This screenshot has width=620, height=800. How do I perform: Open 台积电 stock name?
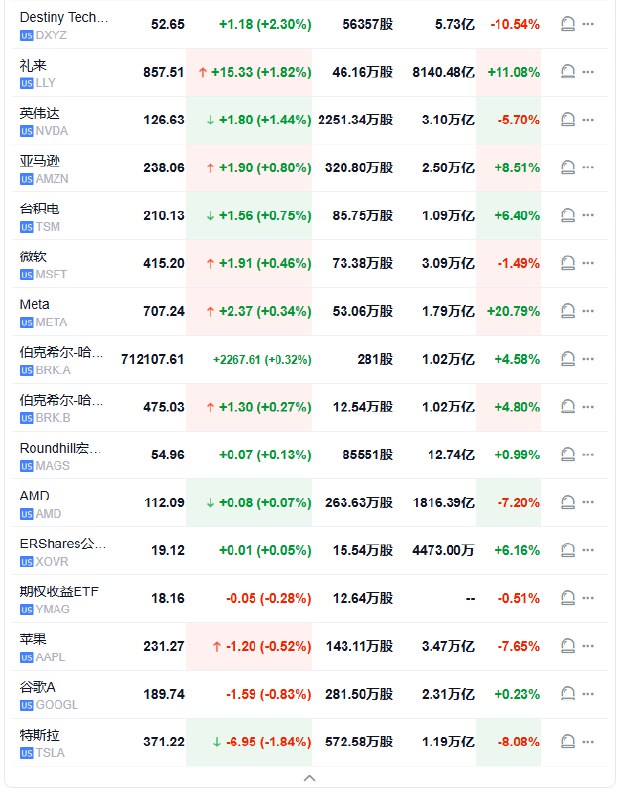[40, 209]
